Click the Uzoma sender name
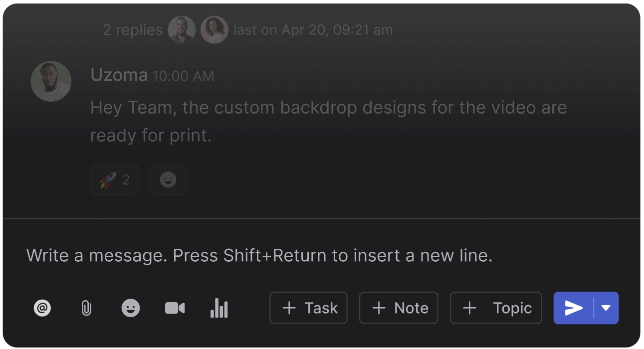Image resolution: width=644 pixels, height=349 pixels. [x=119, y=75]
